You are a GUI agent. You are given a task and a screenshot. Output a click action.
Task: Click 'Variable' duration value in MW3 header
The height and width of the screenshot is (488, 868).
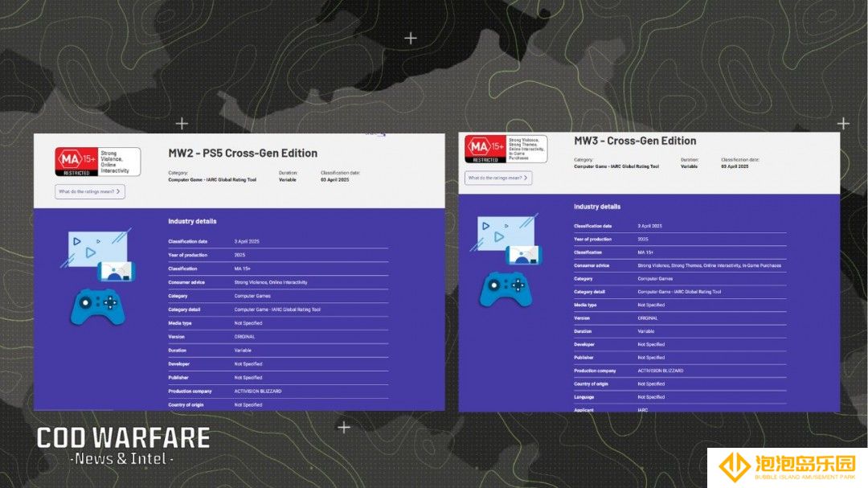(690, 166)
